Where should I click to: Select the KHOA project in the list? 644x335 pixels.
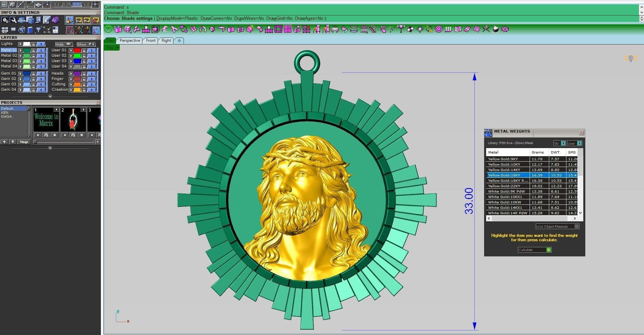[x=6, y=117]
